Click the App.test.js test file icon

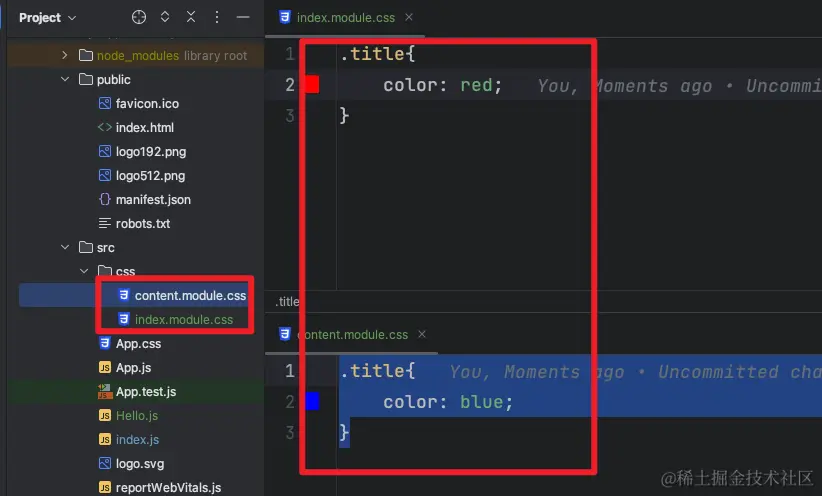point(105,391)
